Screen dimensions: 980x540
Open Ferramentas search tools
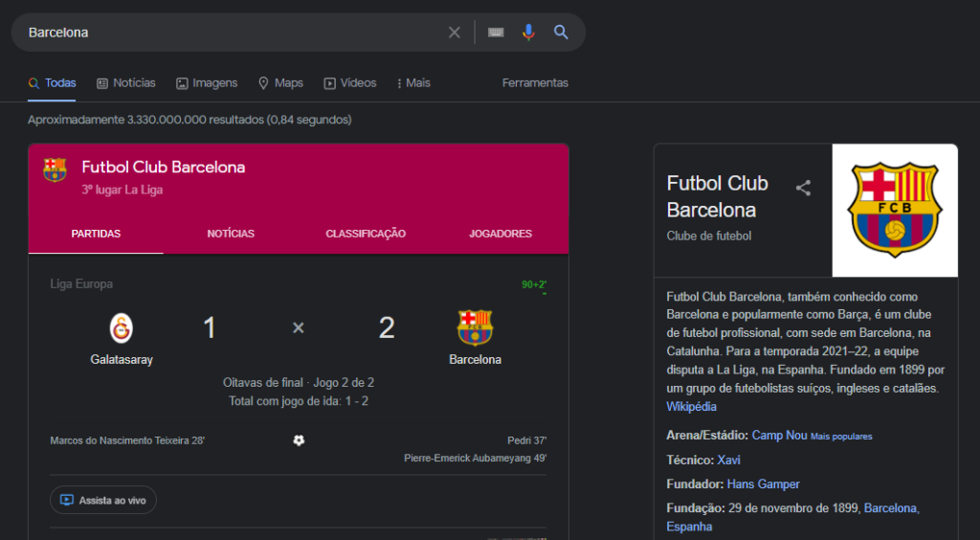[535, 83]
